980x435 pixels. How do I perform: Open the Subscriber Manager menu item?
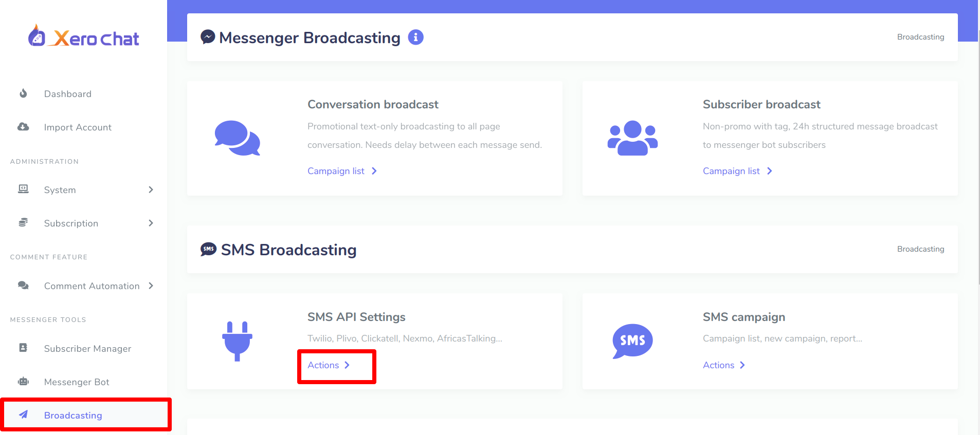[x=83, y=349]
